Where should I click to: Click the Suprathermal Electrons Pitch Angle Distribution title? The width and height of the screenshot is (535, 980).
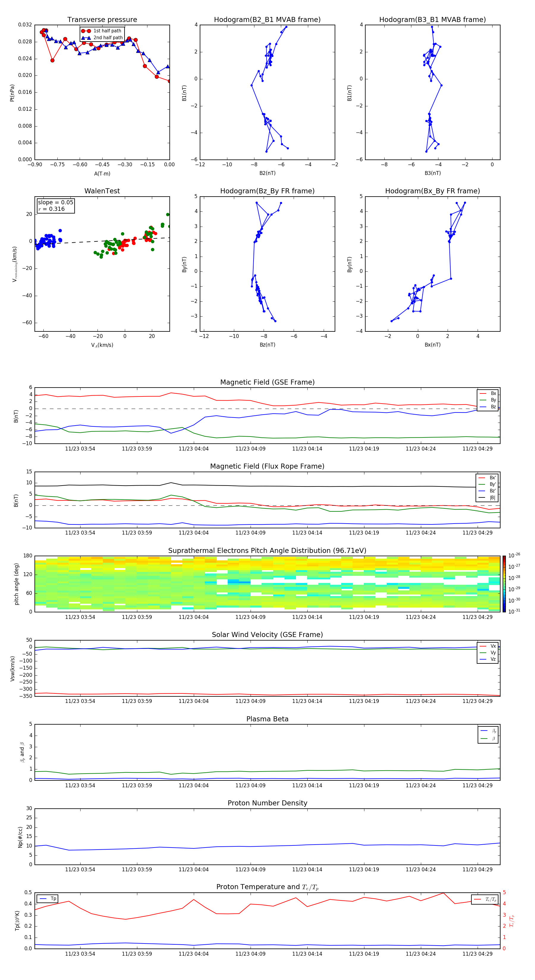coord(267,551)
